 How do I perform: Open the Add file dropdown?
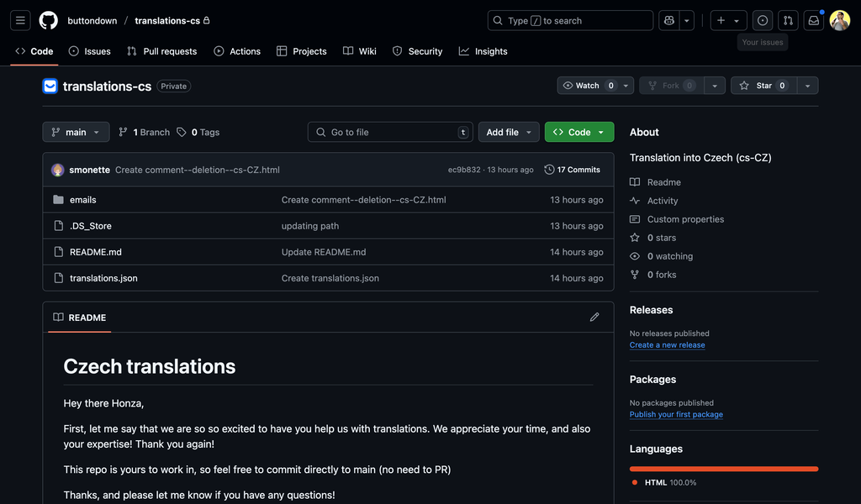[509, 132]
